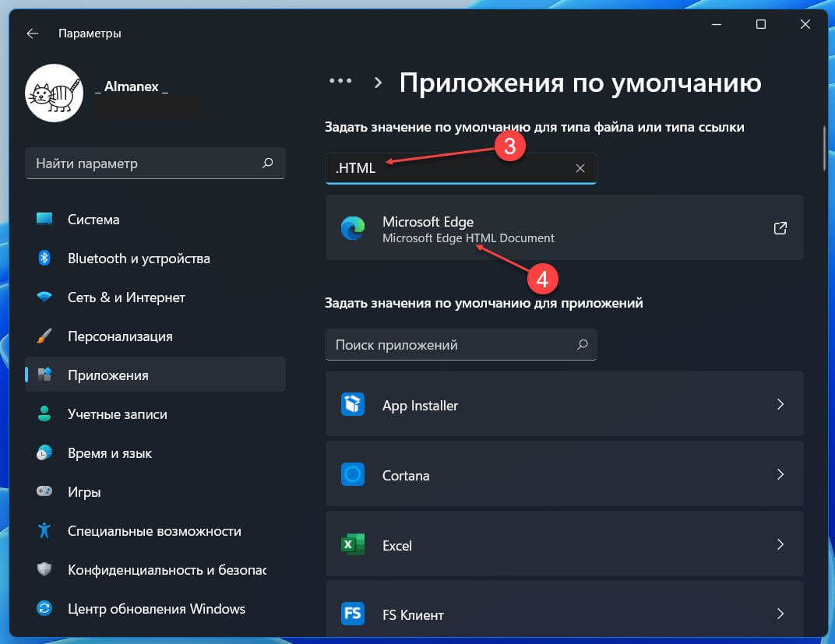Screen dimensions: 835x644
Task: Focus the Поиск приложений search box
Action: 460,345
